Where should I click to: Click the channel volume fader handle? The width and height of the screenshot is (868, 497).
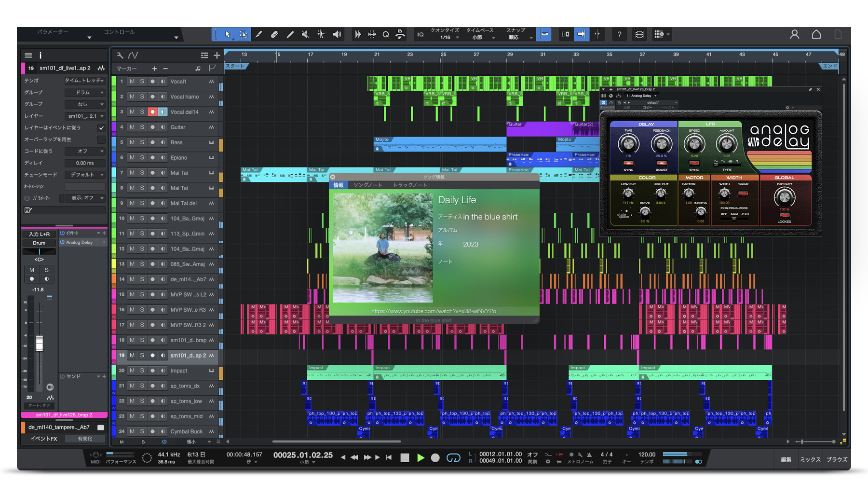[40, 343]
